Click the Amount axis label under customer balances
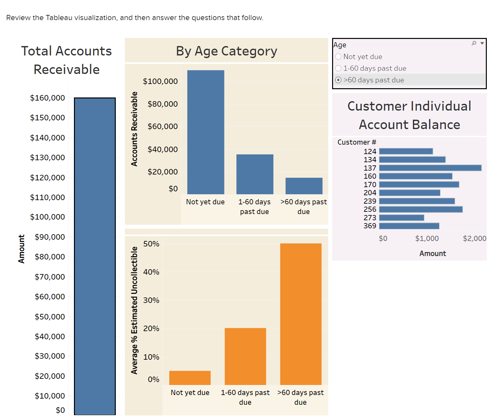Screen dimensions: 504x420 click(x=432, y=253)
